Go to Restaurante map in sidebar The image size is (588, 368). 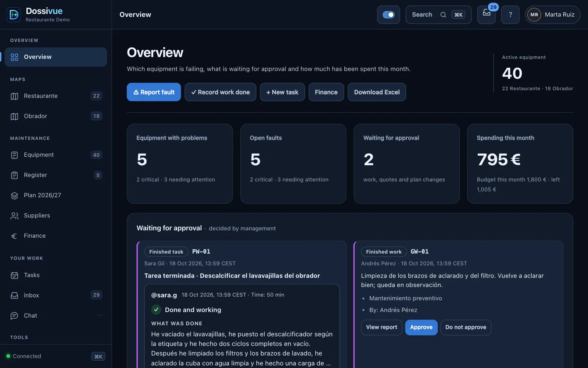[x=56, y=96]
